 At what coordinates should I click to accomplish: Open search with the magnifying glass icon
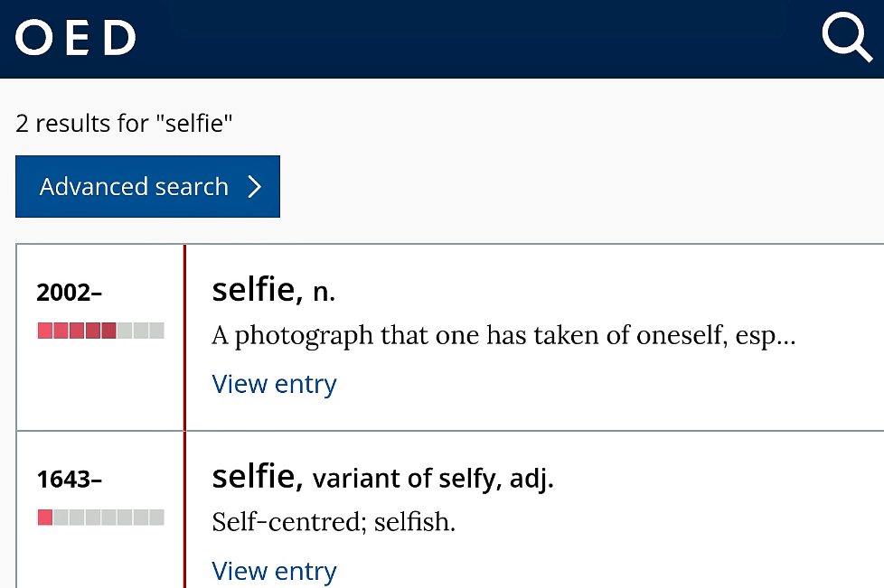click(845, 38)
